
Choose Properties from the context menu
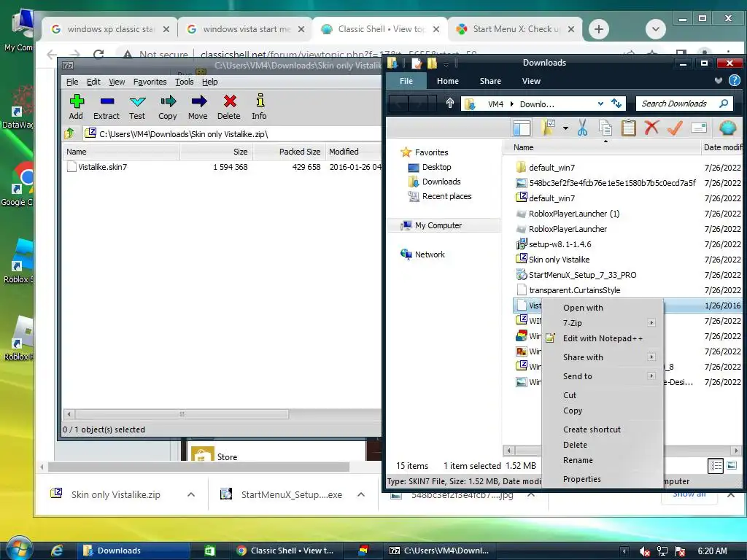(x=581, y=479)
